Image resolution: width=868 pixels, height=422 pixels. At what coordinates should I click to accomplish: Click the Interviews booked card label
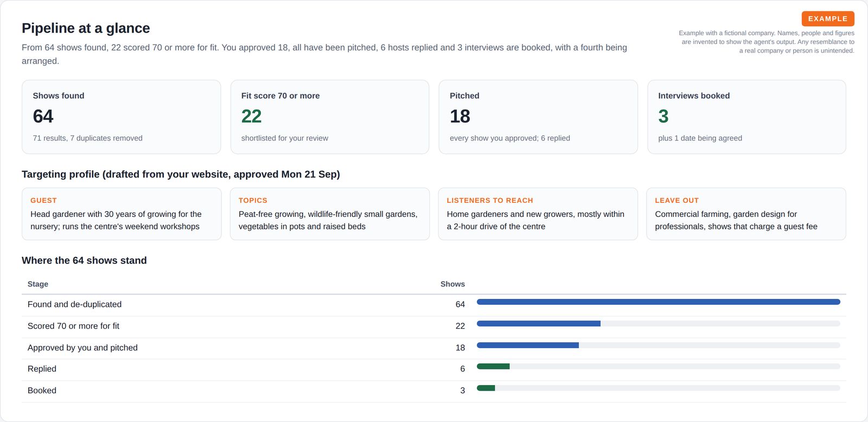(694, 95)
